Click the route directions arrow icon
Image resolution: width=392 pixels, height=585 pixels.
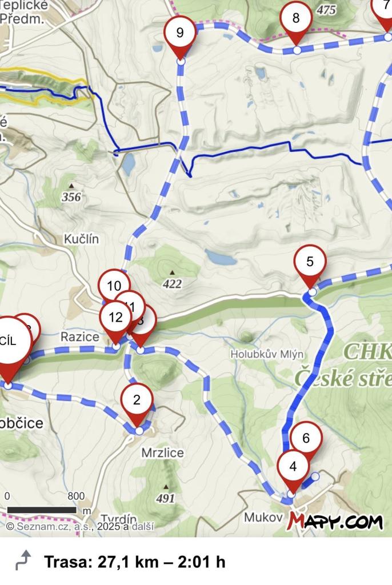[x=23, y=560]
